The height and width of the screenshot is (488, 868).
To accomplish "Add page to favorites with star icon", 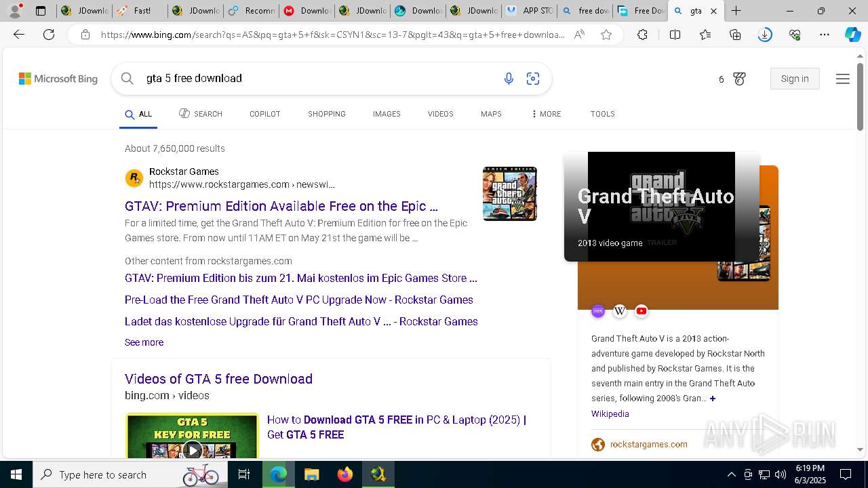I will (606, 35).
